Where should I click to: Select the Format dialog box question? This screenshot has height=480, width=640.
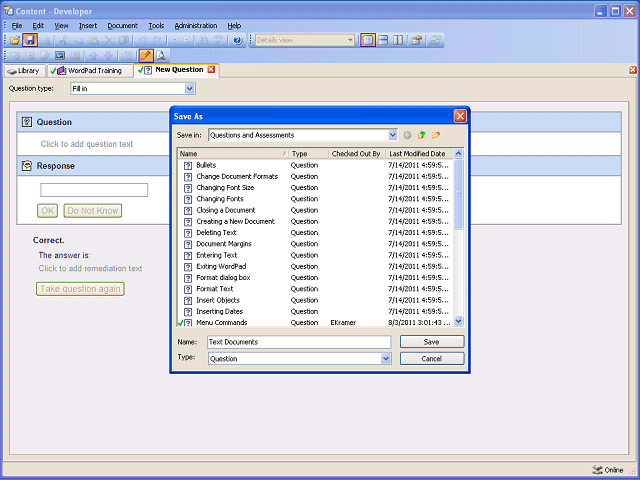point(313,278)
